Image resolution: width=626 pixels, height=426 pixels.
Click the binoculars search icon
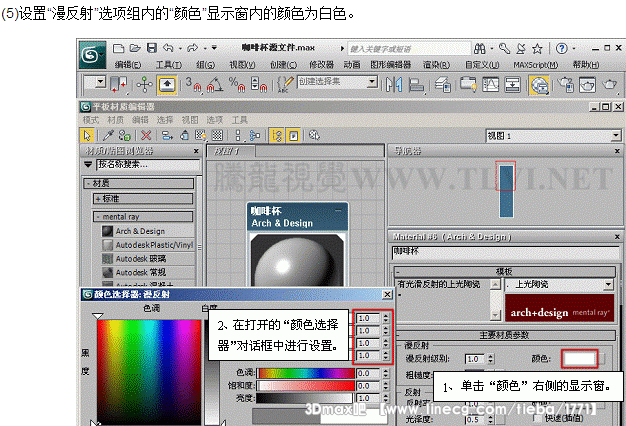pyautogui.click(x=479, y=49)
